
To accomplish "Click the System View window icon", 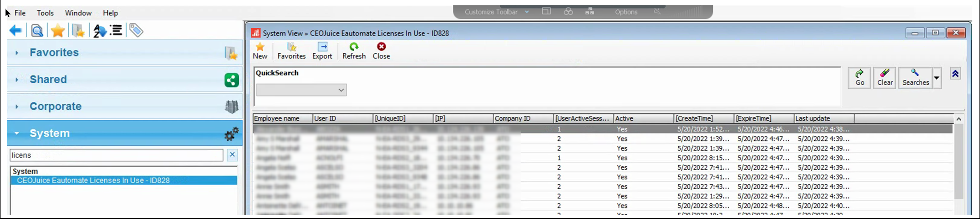I will click(x=256, y=33).
